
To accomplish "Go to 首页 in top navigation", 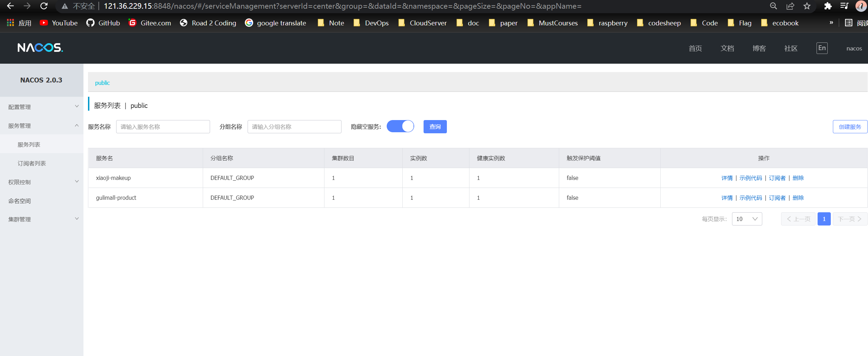I will pos(695,48).
